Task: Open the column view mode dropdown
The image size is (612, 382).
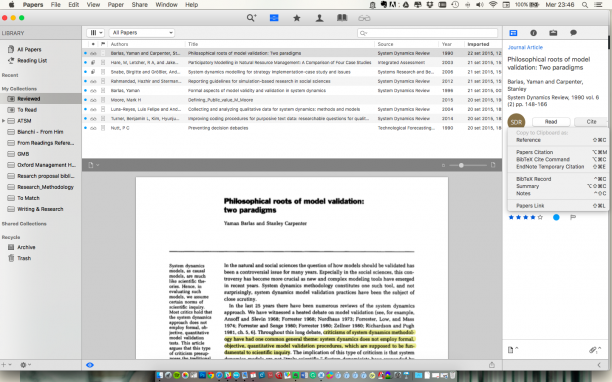Action: coord(96,33)
